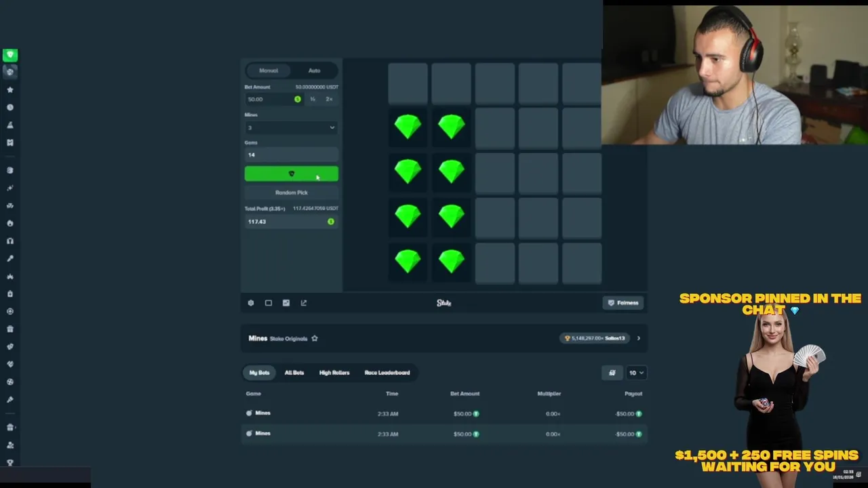Favorite Mines with the star icon
This screenshot has width=868, height=488.
pyautogui.click(x=315, y=338)
